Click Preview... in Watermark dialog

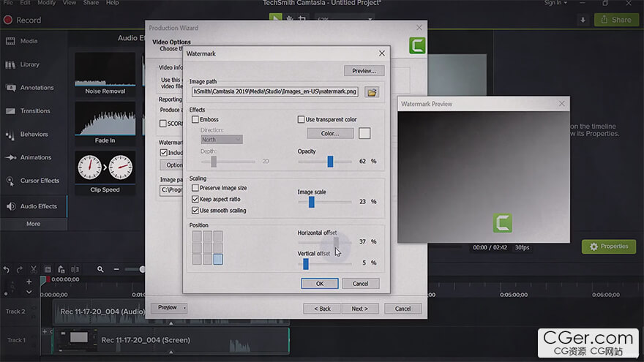364,71
